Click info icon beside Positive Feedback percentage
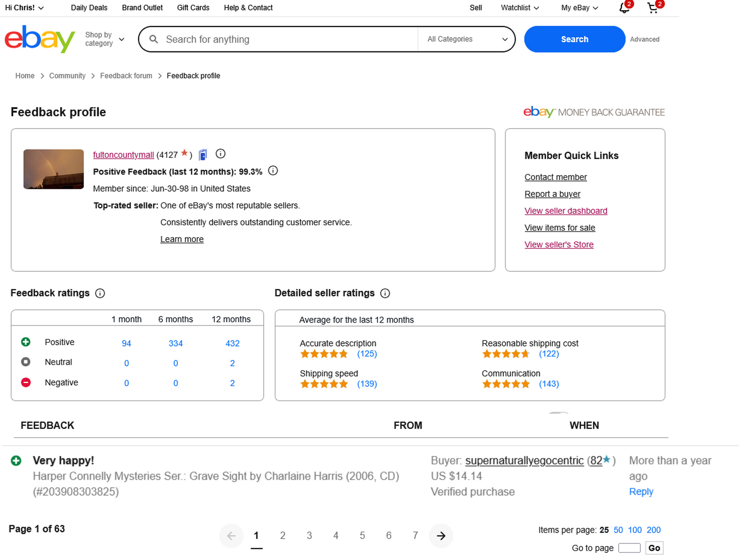The image size is (739, 560). click(x=273, y=171)
